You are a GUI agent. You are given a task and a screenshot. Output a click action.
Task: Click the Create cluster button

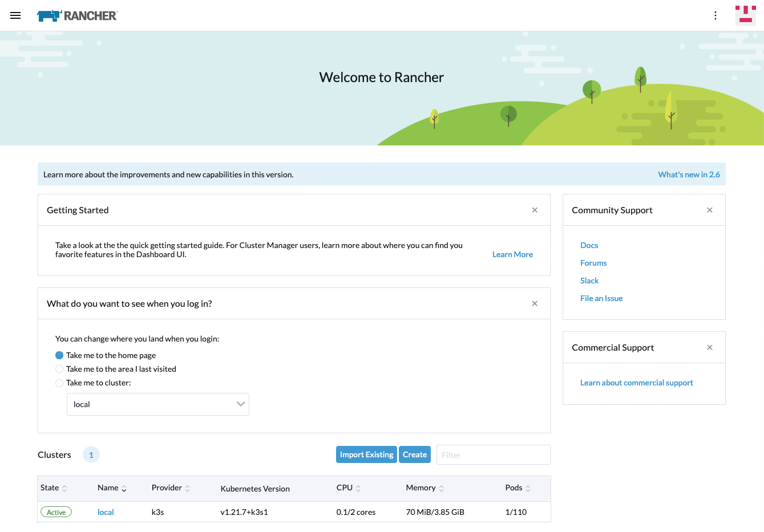point(415,454)
